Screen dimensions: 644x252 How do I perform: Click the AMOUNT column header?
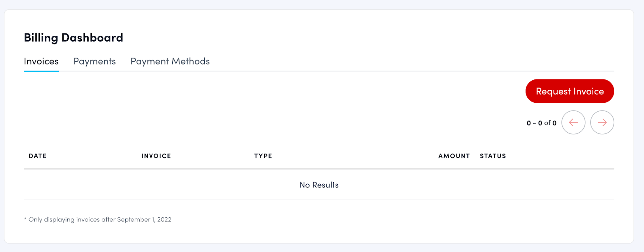pyautogui.click(x=454, y=156)
